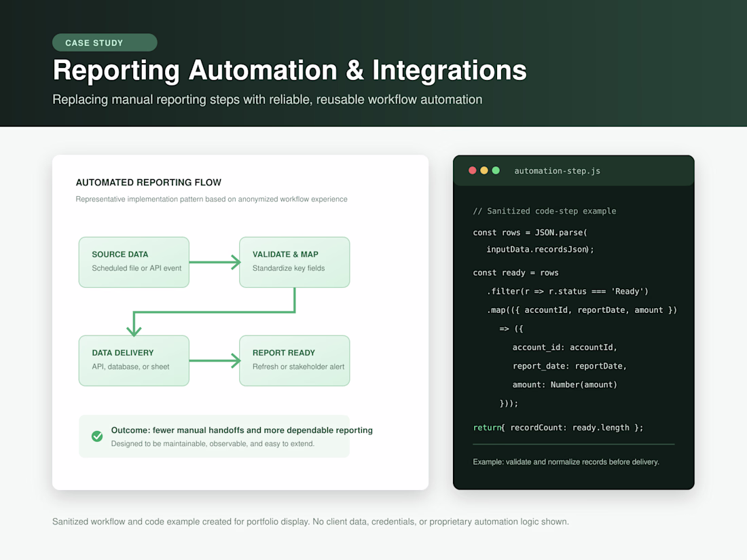Click 'inputData.recordsJson);' code line
This screenshot has width=747, height=560.
pos(540,250)
